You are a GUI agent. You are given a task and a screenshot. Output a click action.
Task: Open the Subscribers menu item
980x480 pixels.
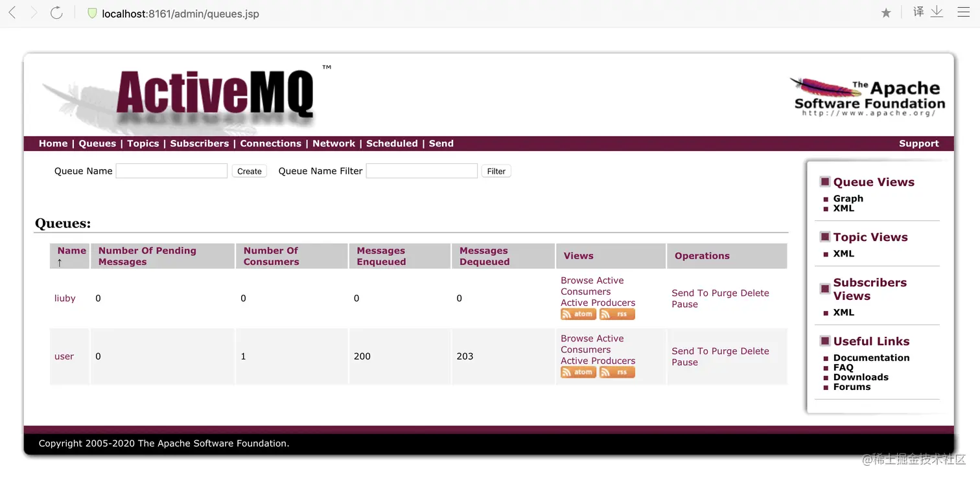point(200,144)
